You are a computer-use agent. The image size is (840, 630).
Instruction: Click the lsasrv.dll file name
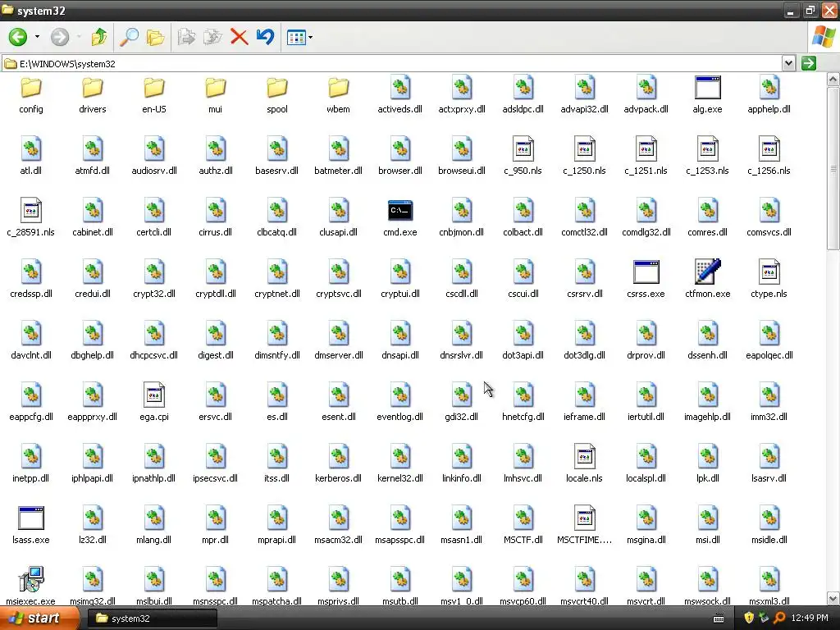[769, 478]
